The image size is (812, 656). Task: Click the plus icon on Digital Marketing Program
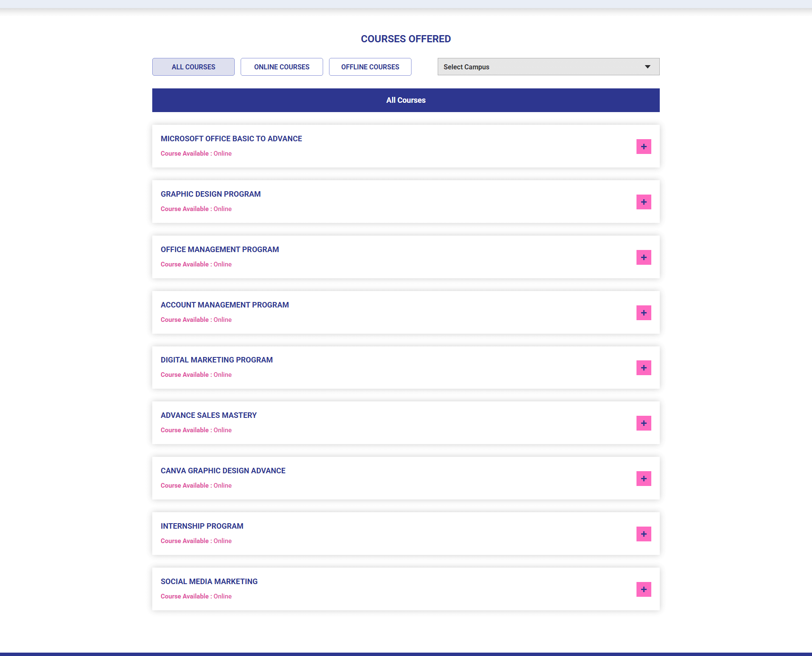[x=644, y=368]
